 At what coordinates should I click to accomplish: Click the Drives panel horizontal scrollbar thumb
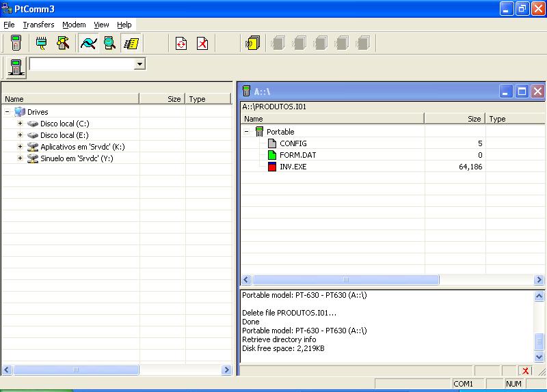(76, 369)
